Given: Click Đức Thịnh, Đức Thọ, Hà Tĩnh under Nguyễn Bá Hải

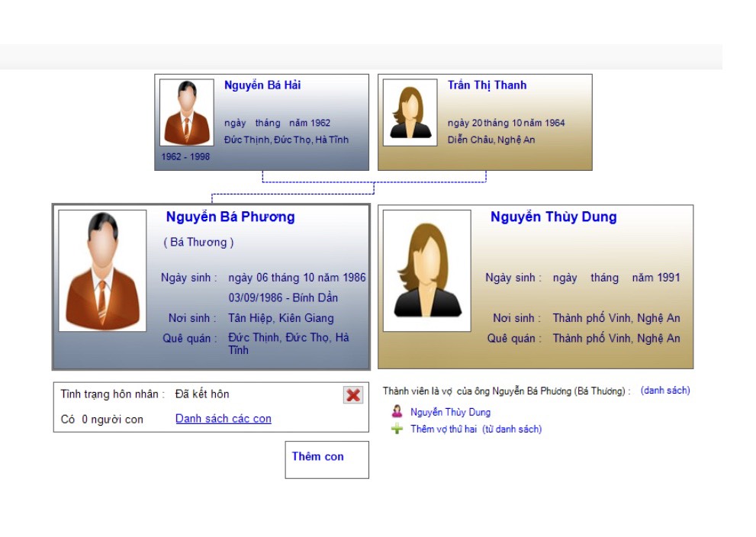Looking at the screenshot, I should click(286, 140).
